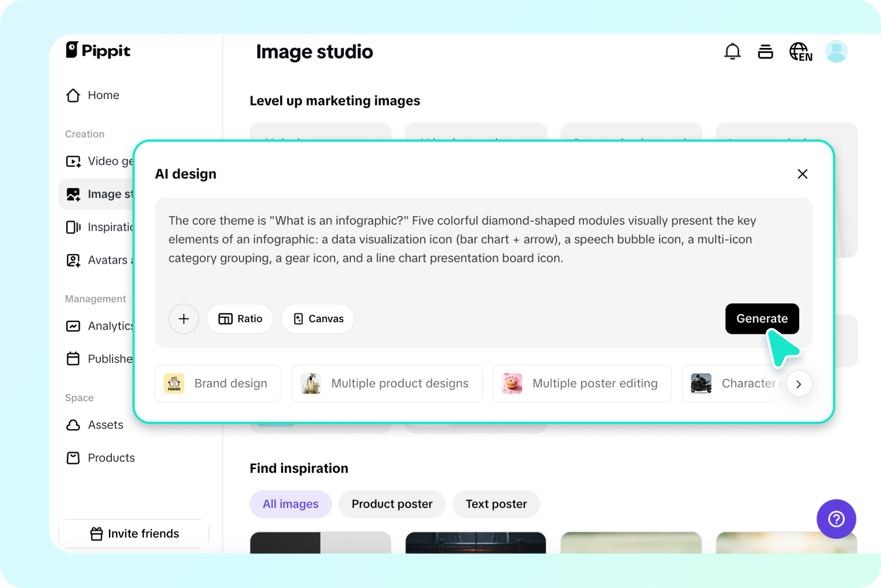This screenshot has height=588, width=881.
Task: Open the Publisher calendar icon
Action: click(x=73, y=358)
